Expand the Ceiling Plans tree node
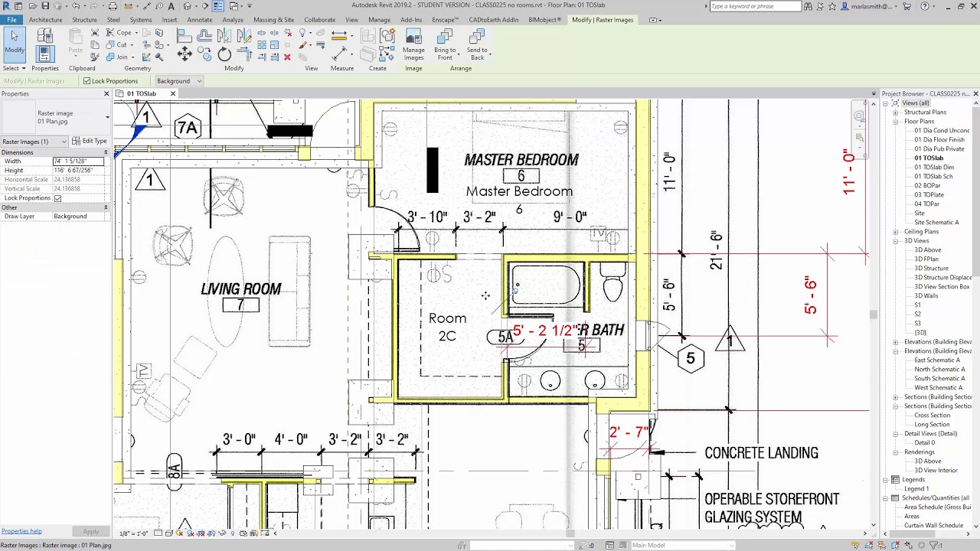Screen dimensions: 980x551 pos(896,232)
